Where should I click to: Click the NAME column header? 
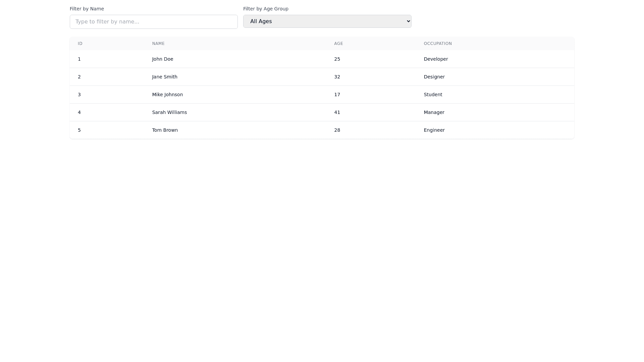click(x=158, y=44)
